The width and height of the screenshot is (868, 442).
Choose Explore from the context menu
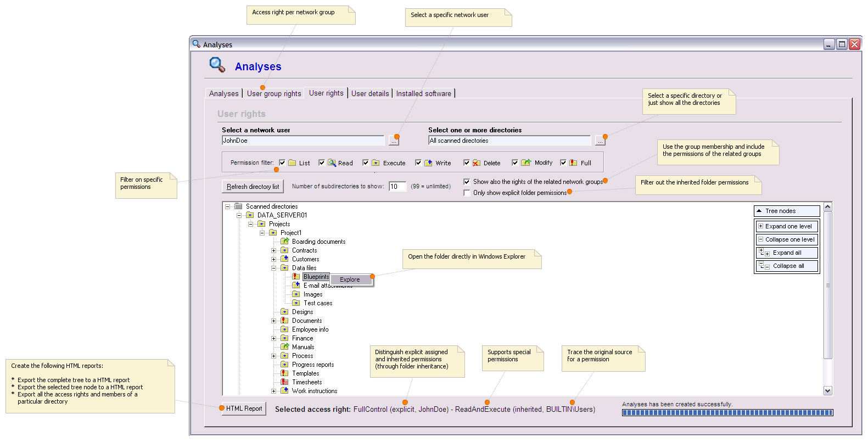pos(350,279)
